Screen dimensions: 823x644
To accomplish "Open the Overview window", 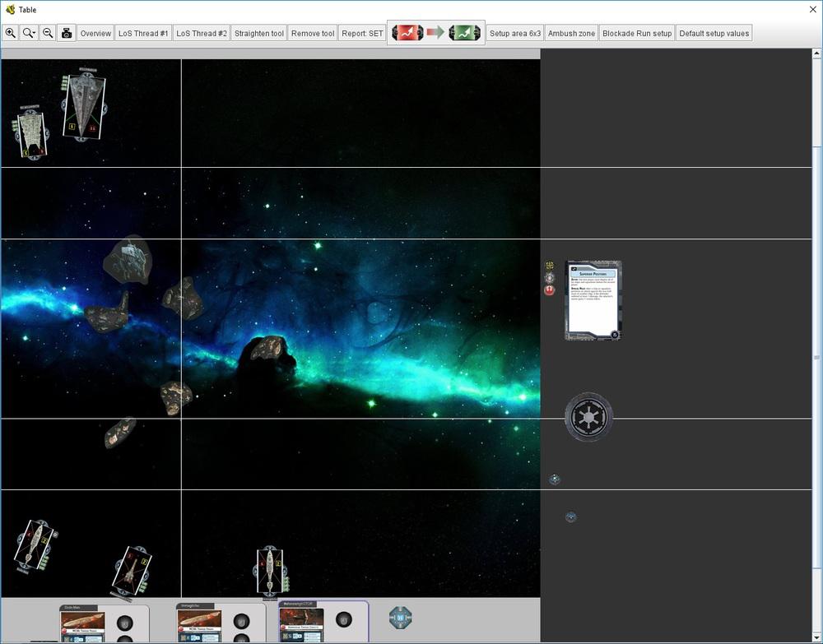I will click(95, 34).
